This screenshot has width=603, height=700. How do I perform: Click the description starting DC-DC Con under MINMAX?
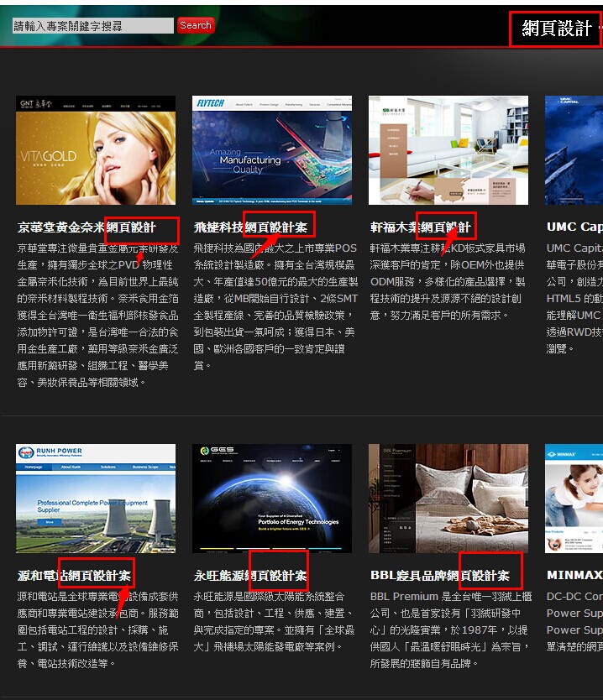(574, 621)
